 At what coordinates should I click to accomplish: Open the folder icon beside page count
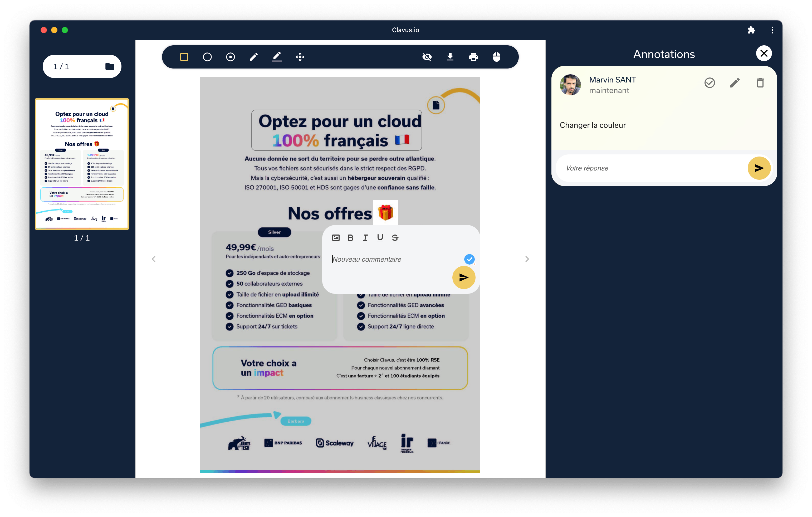(110, 66)
